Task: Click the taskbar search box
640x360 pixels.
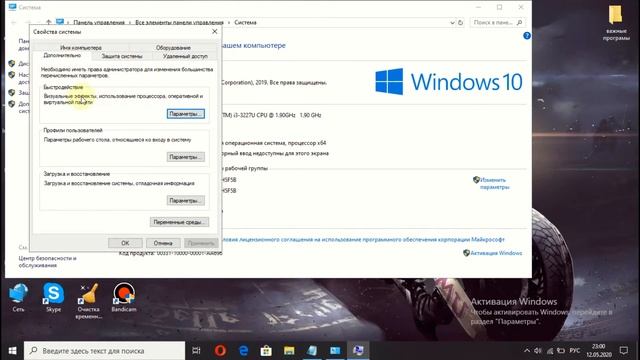Action: pos(104,351)
